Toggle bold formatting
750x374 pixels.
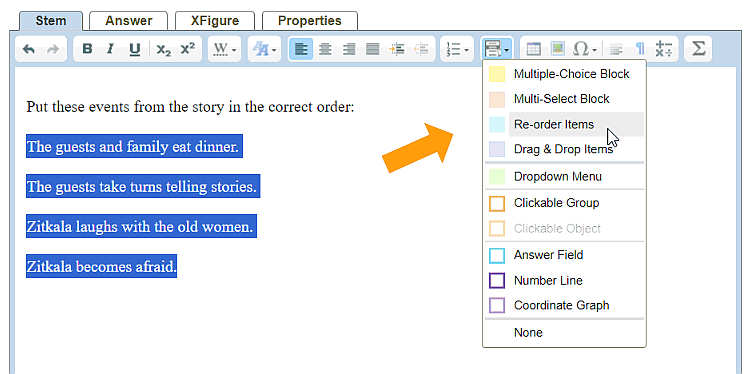(x=87, y=49)
